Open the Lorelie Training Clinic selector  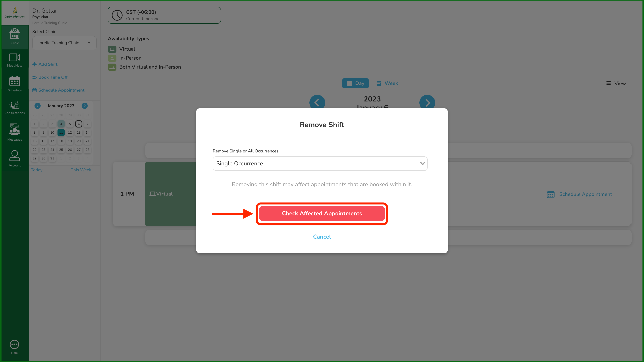tap(64, 43)
